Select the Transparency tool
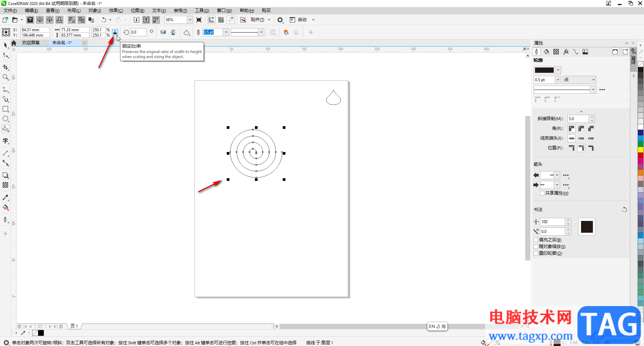The height and width of the screenshot is (346, 644). tap(5, 185)
